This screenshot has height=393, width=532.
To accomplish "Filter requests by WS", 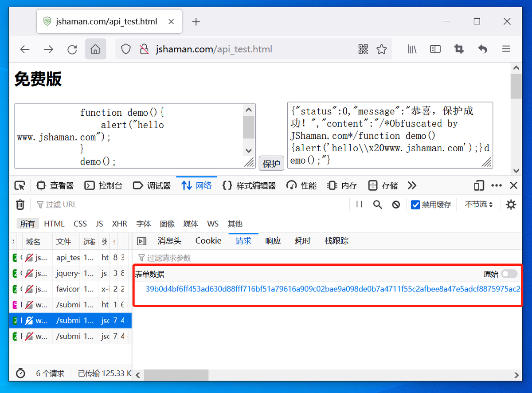I will tap(213, 224).
